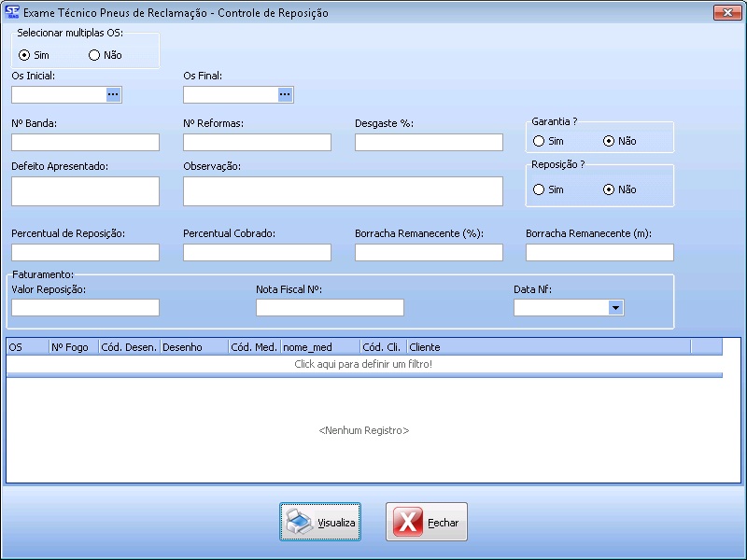747x560 pixels.
Task: Expand the Data Nf date dropdown
Action: (615, 307)
